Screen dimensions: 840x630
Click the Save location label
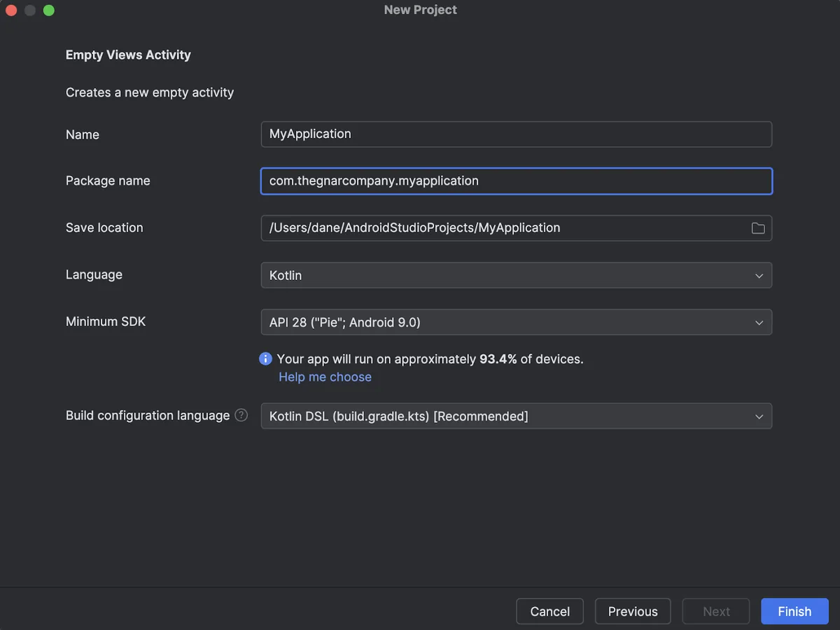pos(104,227)
